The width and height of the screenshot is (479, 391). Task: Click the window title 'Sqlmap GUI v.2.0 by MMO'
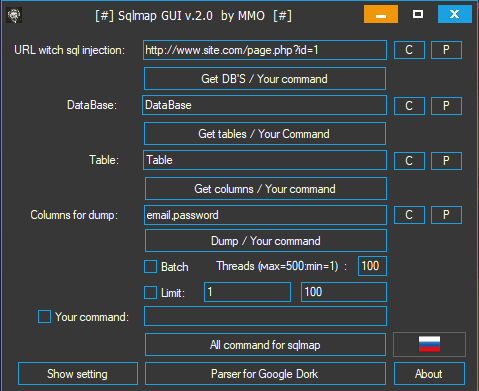click(x=193, y=16)
